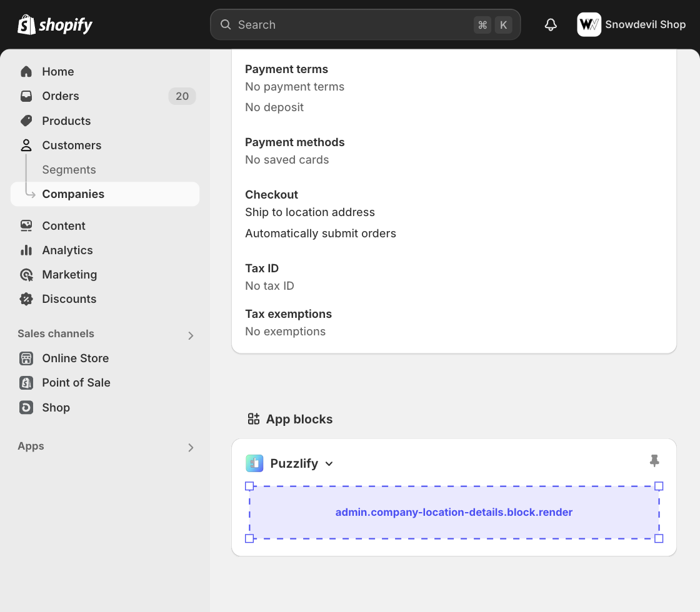Click the Marketing target icon

26,275
